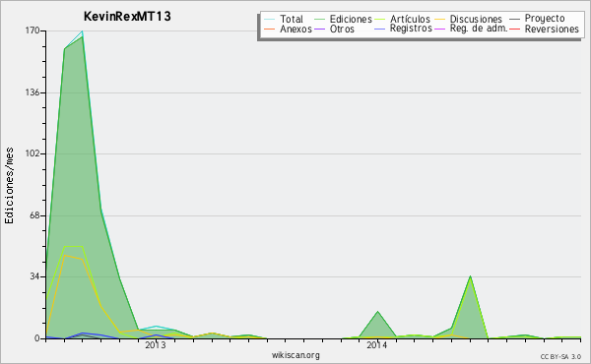
Task: Click the y-axis value 0
Action: pos(37,338)
